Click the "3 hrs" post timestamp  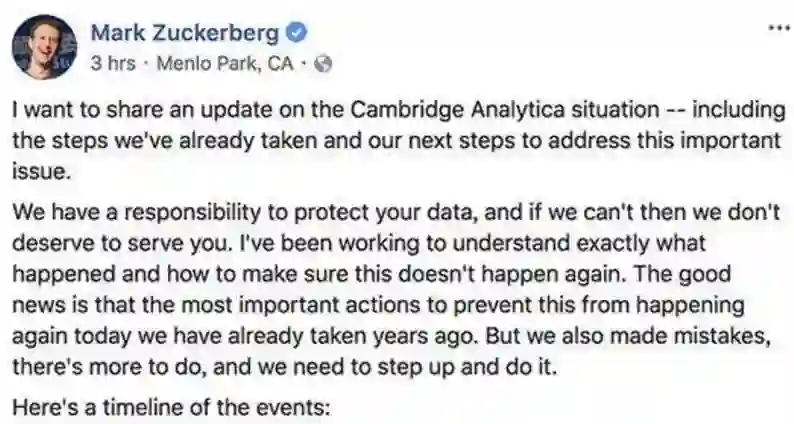[112, 63]
